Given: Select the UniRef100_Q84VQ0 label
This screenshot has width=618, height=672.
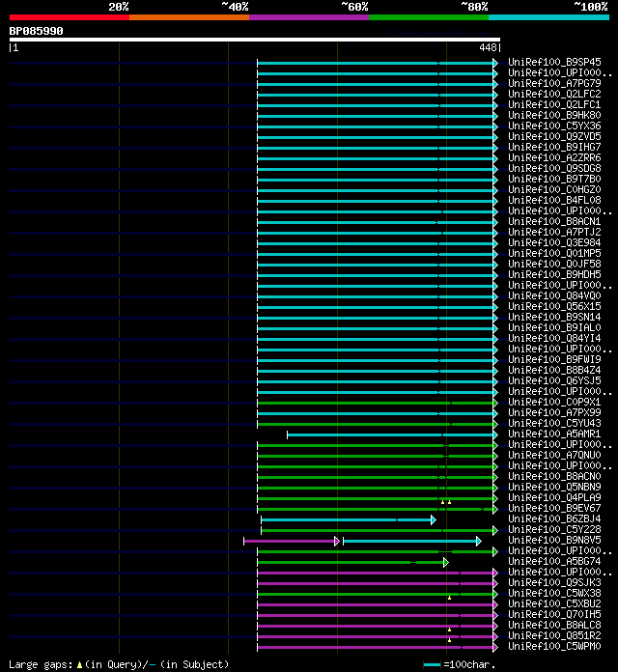Looking at the screenshot, I should [x=554, y=296].
